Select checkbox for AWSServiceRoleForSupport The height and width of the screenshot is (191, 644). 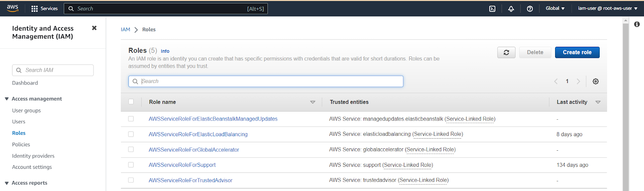[131, 164]
